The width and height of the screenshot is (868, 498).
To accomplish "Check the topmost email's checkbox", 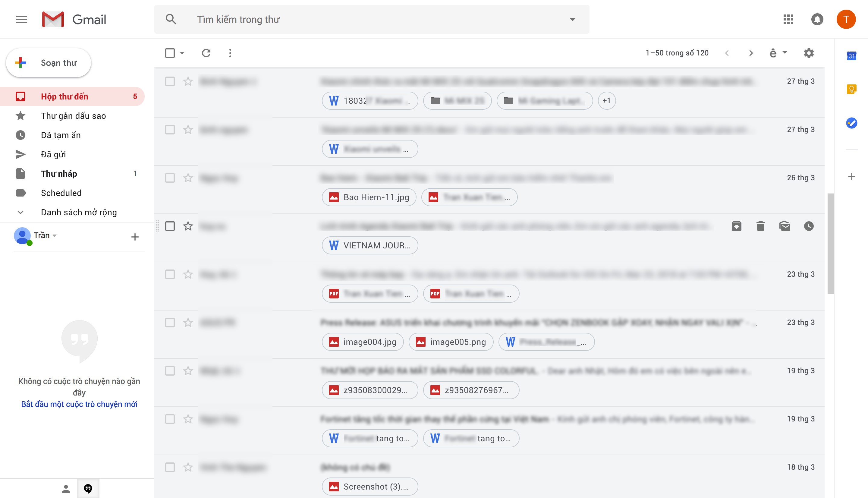I will tap(170, 81).
